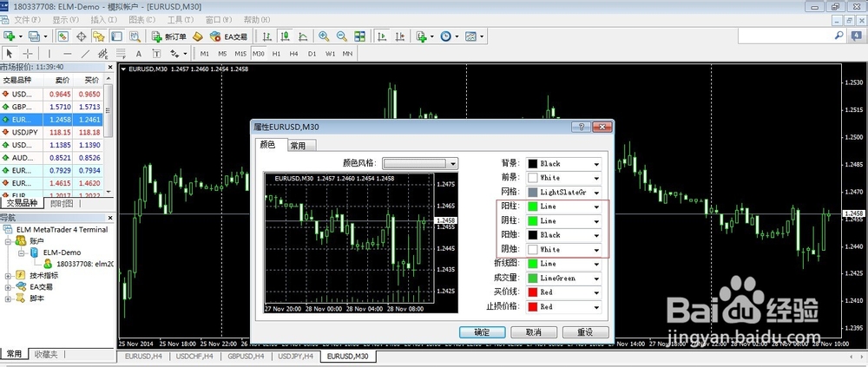Click the zoom out magnifier icon

341,36
